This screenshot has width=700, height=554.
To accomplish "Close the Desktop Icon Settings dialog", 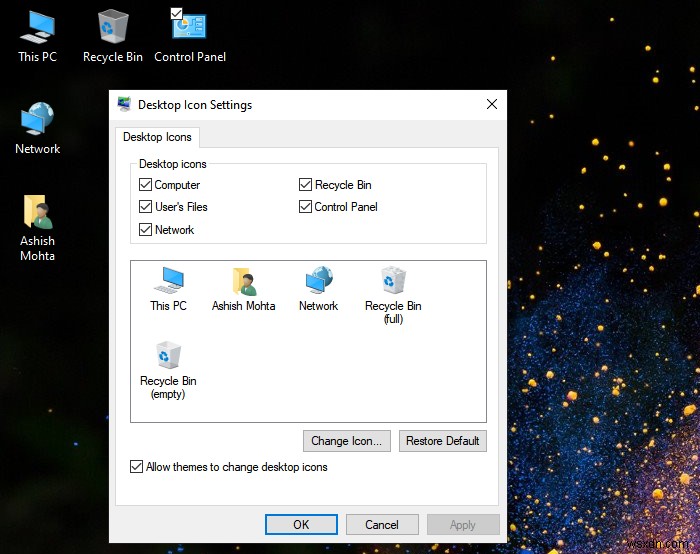I will pos(492,104).
